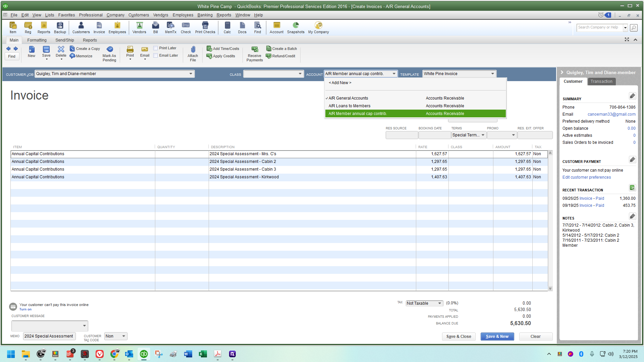Edit notes with the pencil icon
Viewport: 644px width, 362px height.
(x=632, y=216)
